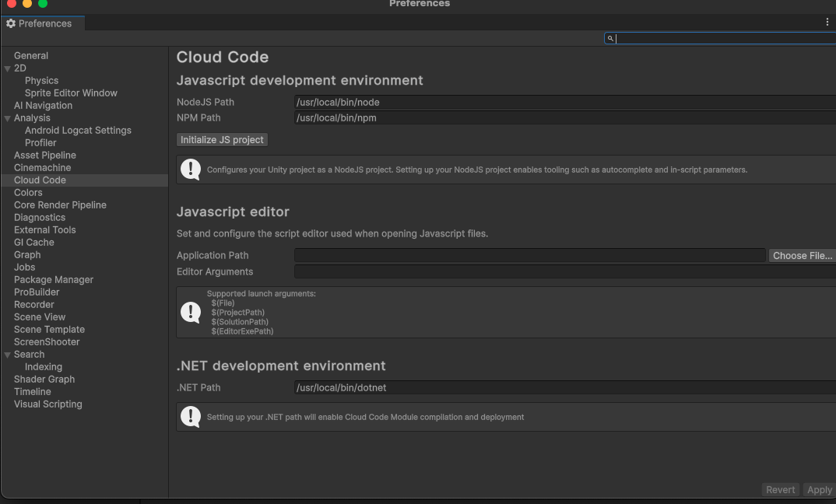This screenshot has width=836, height=504.
Task: Click the NPM Path text field
Action: pos(564,117)
